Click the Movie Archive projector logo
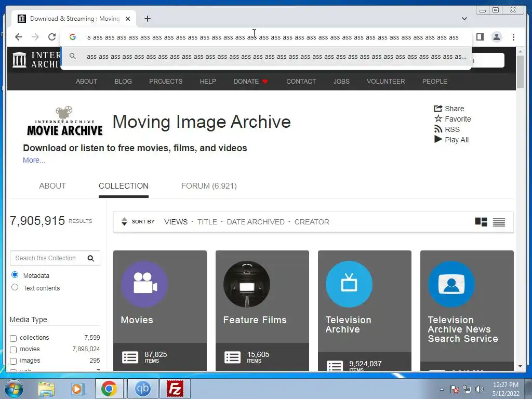Image resolution: width=532 pixels, height=399 pixels. (65, 121)
